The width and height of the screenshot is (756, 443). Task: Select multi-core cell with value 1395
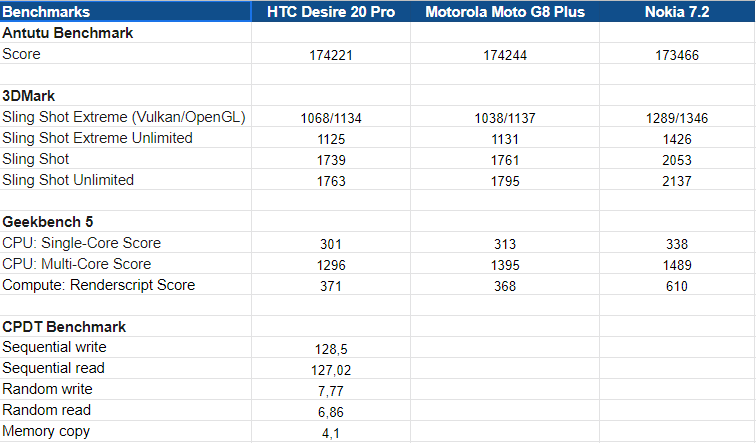tap(505, 264)
